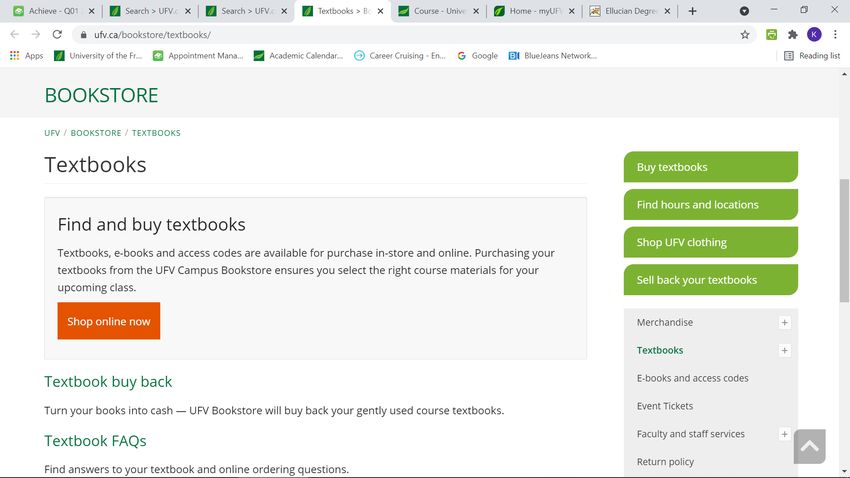Switch to the Home - myUFV tab
This screenshot has width=850, height=478.
(534, 11)
